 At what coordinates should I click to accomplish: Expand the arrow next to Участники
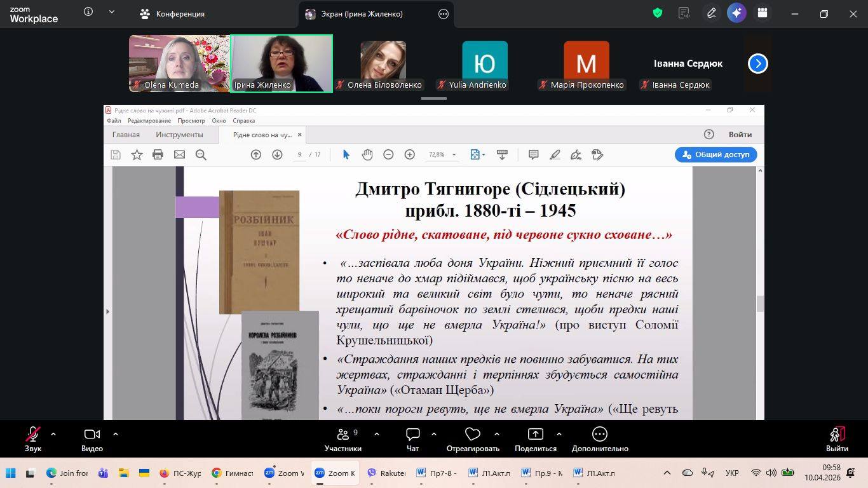(377, 434)
